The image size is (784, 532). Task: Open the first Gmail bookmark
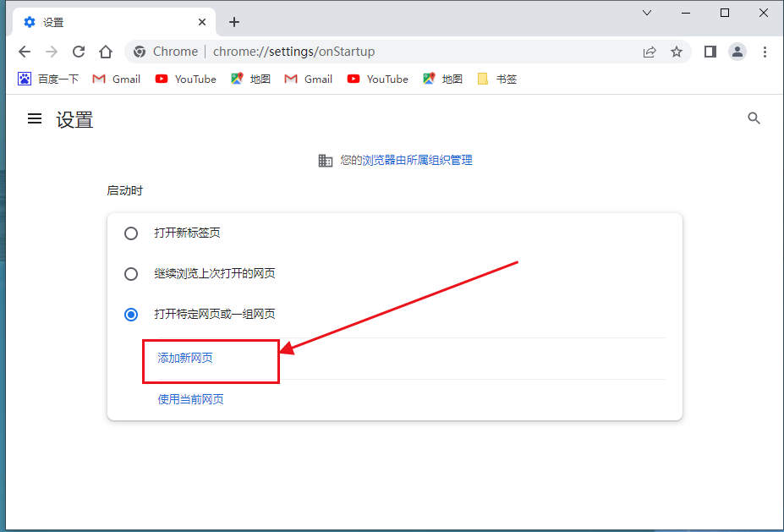click(116, 79)
